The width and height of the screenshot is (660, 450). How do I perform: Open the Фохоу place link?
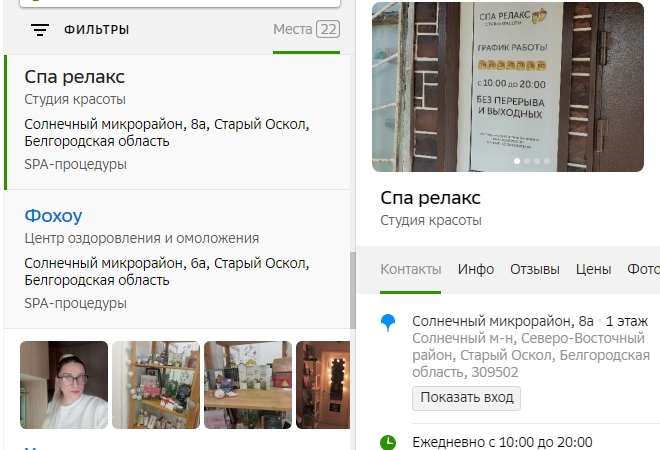[53, 216]
